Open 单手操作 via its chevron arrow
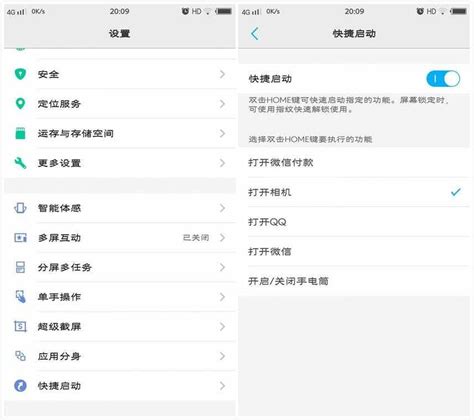This screenshot has width=474, height=420. click(222, 297)
